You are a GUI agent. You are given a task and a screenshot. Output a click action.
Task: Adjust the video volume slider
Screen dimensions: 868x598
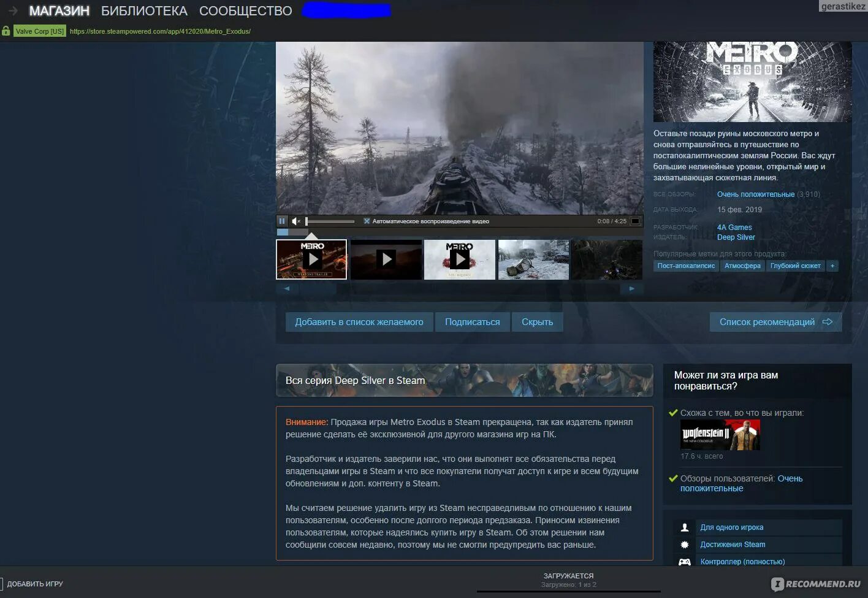tap(330, 221)
